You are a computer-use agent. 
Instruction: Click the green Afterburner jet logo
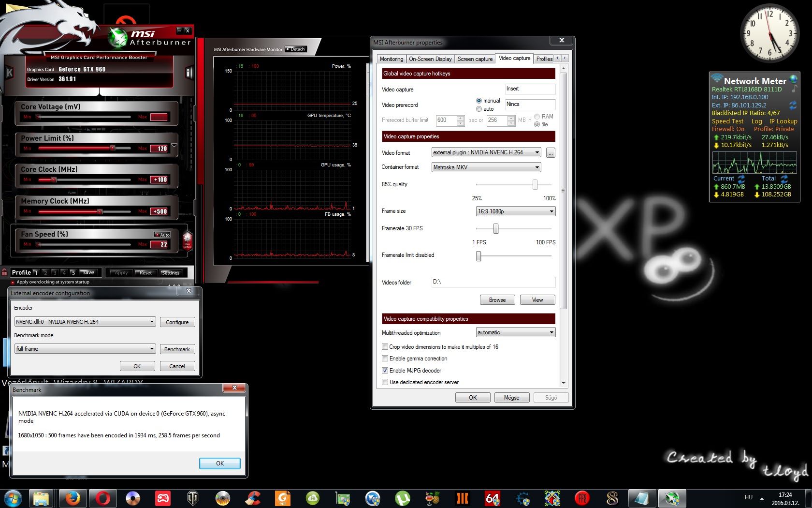117,38
